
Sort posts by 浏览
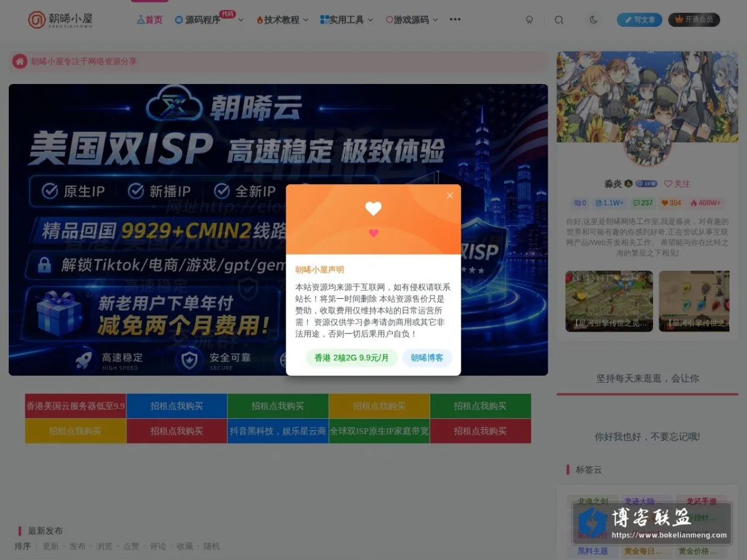105,546
